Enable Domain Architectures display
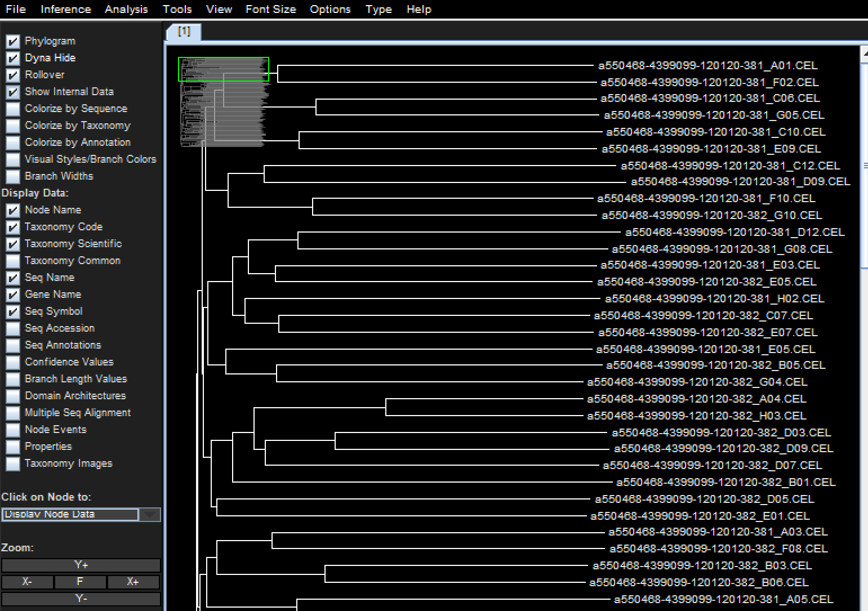This screenshot has width=868, height=611. pyautogui.click(x=13, y=396)
